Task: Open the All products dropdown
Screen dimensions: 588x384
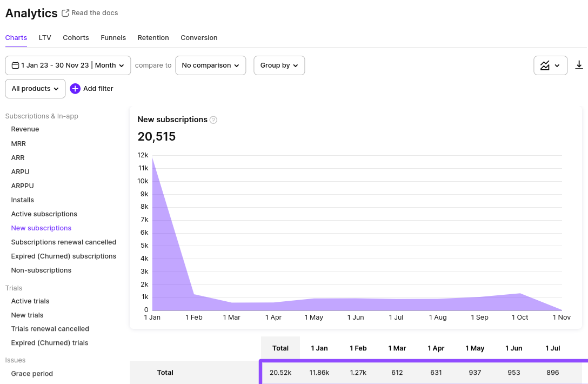Action: click(x=35, y=88)
